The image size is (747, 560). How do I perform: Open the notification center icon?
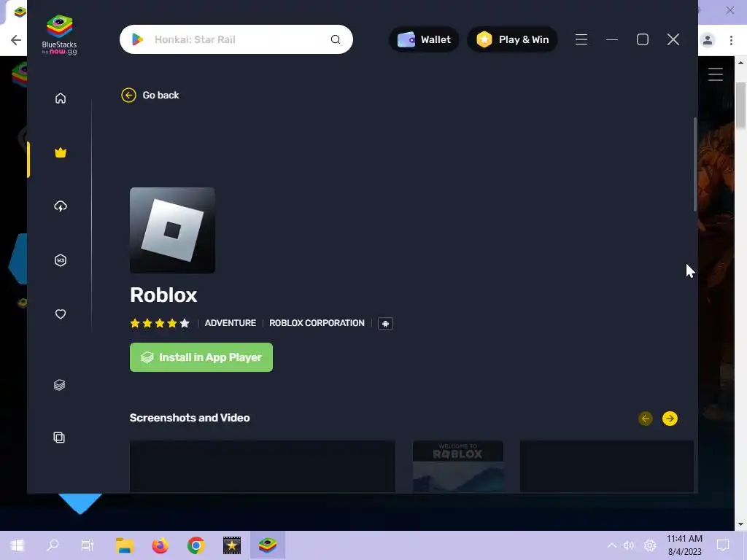pos(723,545)
